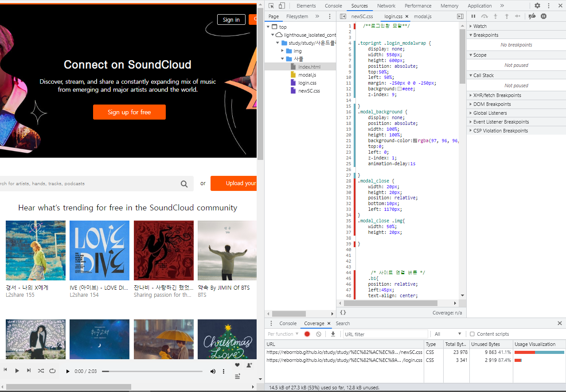Collapse the lighthouse_isolated_context node
The width and height of the screenshot is (566, 392).
click(x=273, y=35)
